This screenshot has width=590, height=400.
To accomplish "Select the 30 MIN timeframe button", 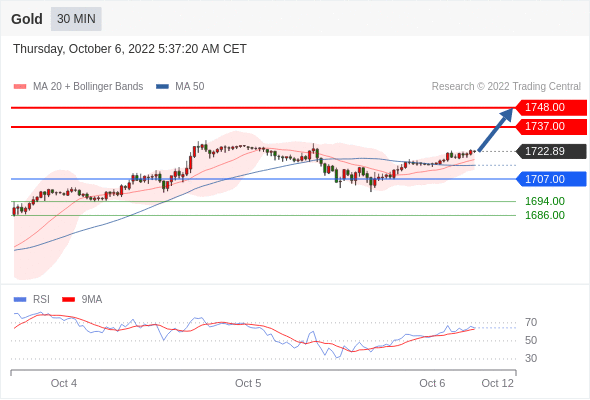I will tap(76, 19).
